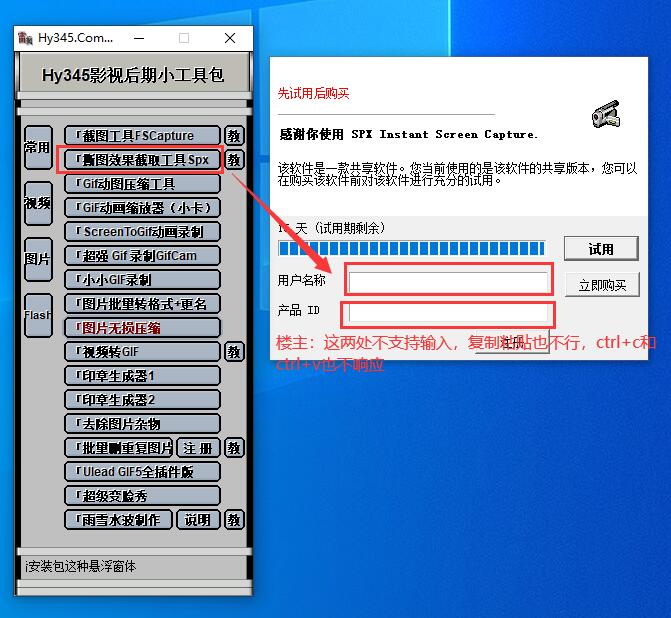Switch to the 视频 category tab
The height and width of the screenshot is (618, 671).
(x=38, y=203)
